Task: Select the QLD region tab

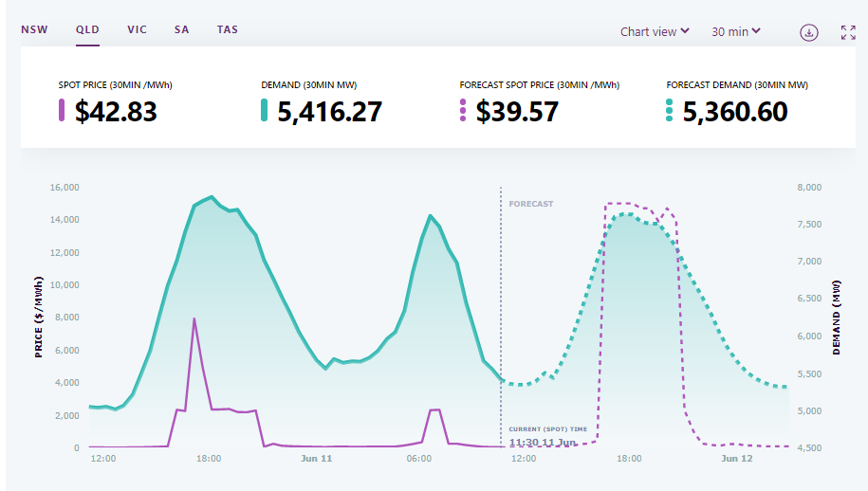Action: click(88, 29)
